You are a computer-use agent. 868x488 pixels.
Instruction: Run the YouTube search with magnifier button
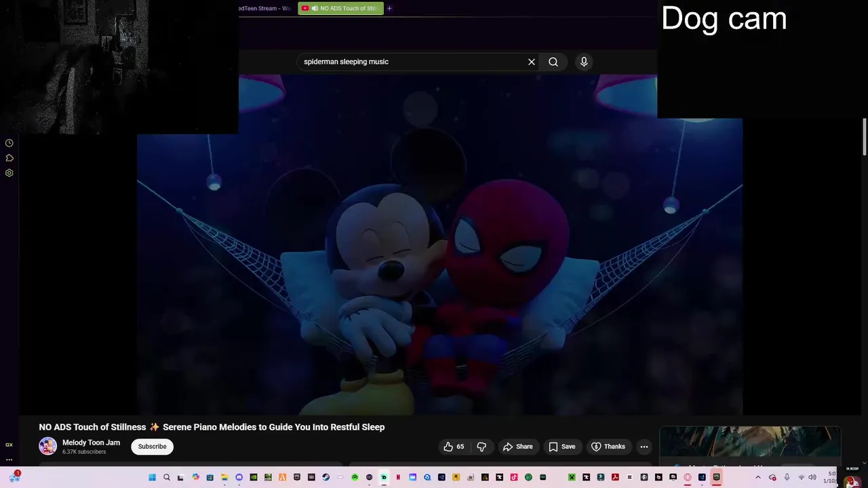[553, 62]
